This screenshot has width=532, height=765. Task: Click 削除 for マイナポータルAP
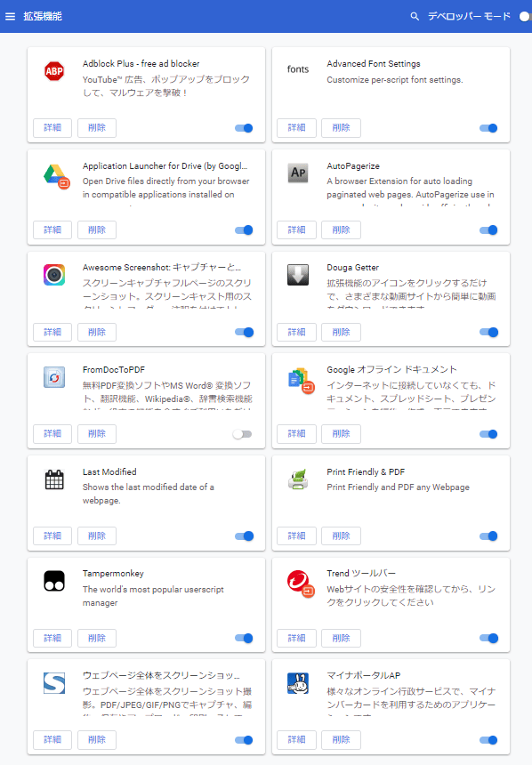341,739
